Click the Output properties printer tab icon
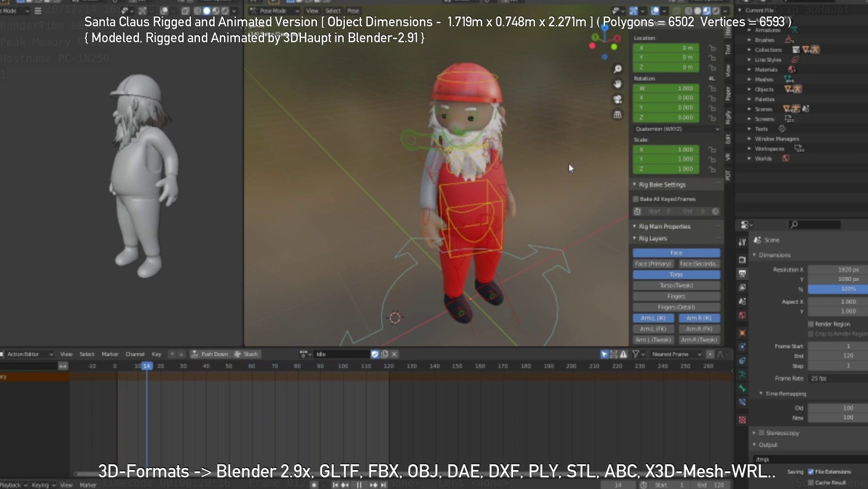Viewport: 868px width, 489px height. click(x=742, y=273)
